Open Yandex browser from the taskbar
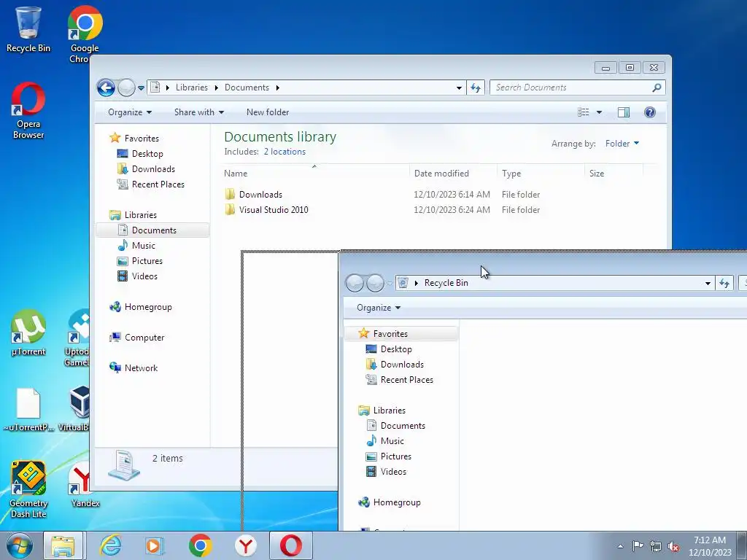This screenshot has height=560, width=747. coord(246,545)
